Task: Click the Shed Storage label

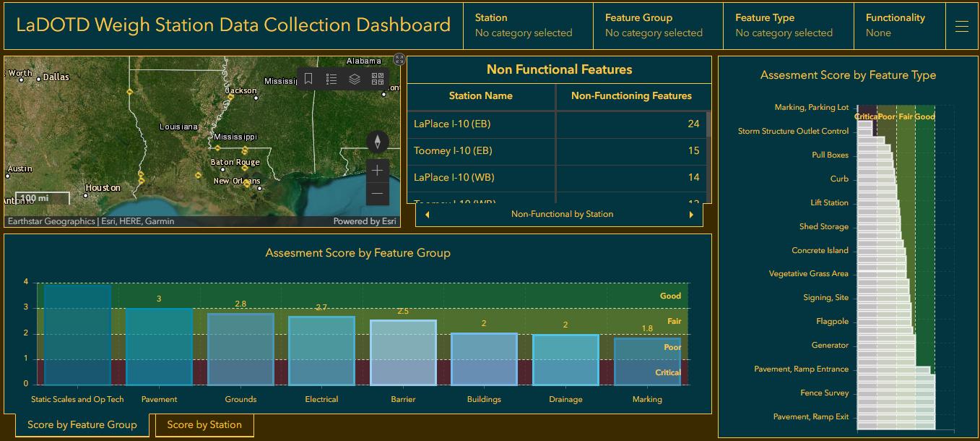Action: tap(824, 226)
